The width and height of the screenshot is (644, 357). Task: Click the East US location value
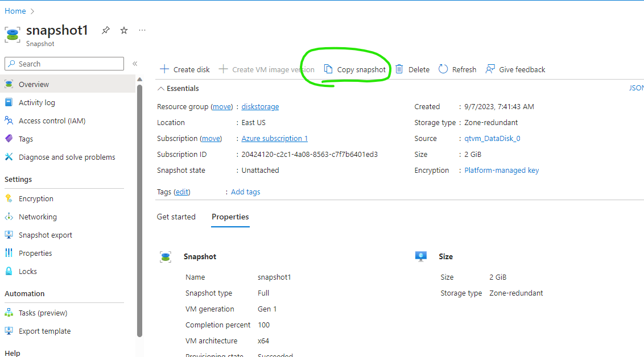[253, 123]
